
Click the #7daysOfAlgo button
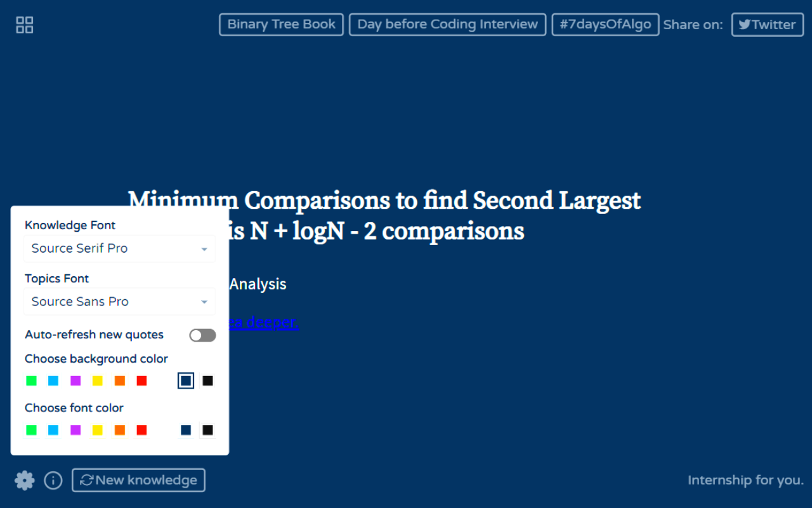[x=605, y=25]
